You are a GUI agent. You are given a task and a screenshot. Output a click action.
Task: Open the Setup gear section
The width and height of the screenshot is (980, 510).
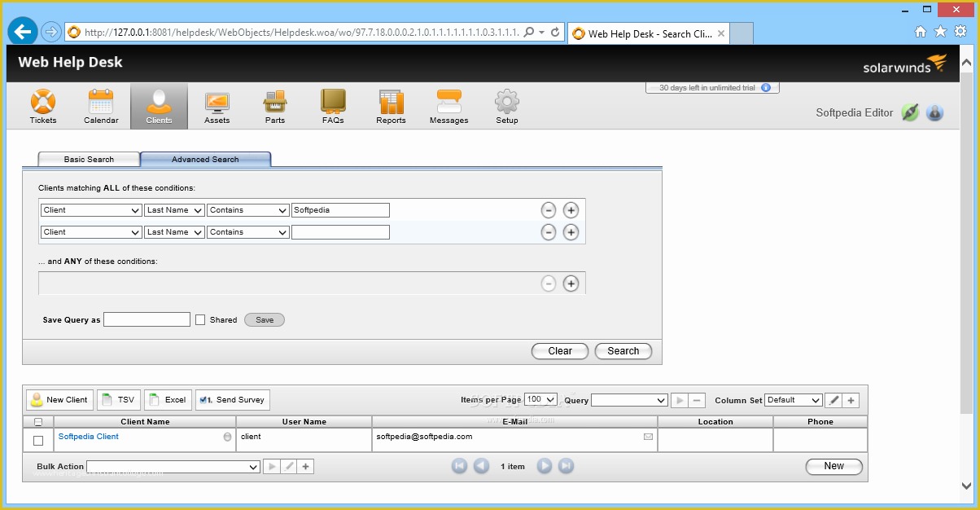507,107
